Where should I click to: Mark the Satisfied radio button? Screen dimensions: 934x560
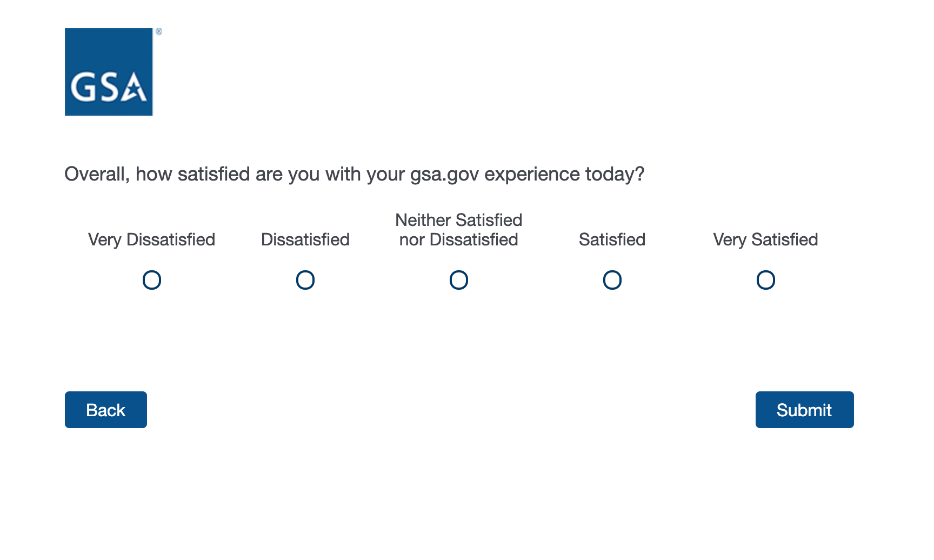(612, 280)
